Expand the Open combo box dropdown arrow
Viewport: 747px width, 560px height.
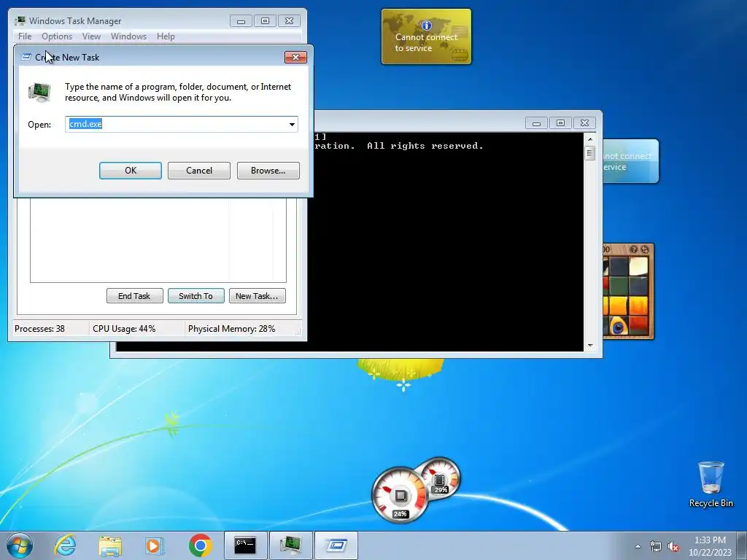click(292, 124)
